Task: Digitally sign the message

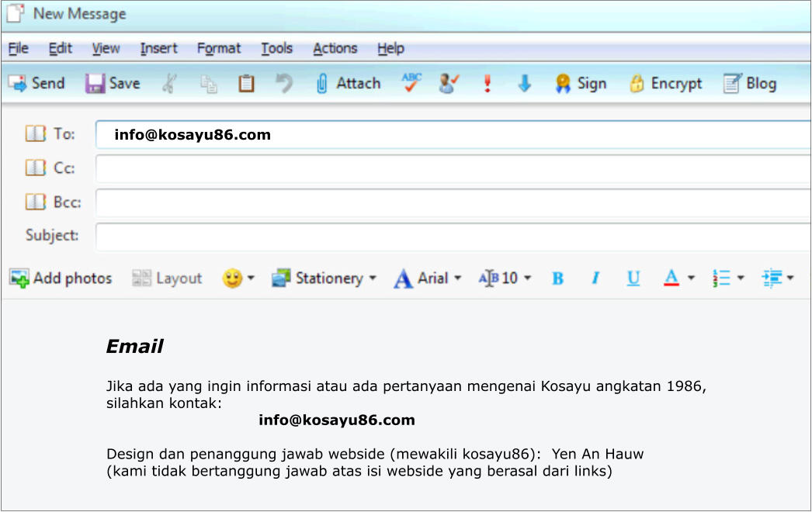Action: (x=580, y=83)
